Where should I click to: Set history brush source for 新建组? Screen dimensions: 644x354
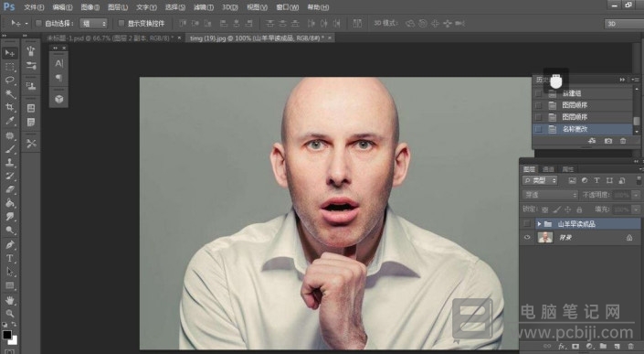tap(538, 93)
